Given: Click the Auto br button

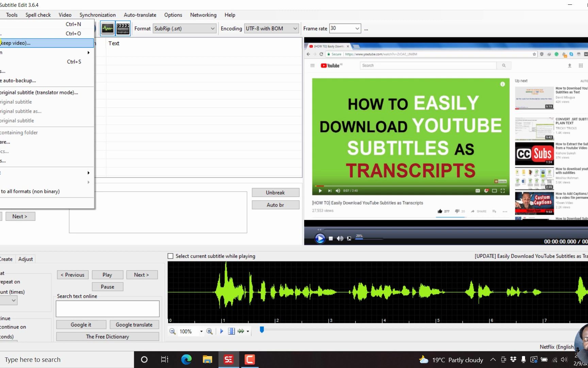Looking at the screenshot, I should (275, 205).
